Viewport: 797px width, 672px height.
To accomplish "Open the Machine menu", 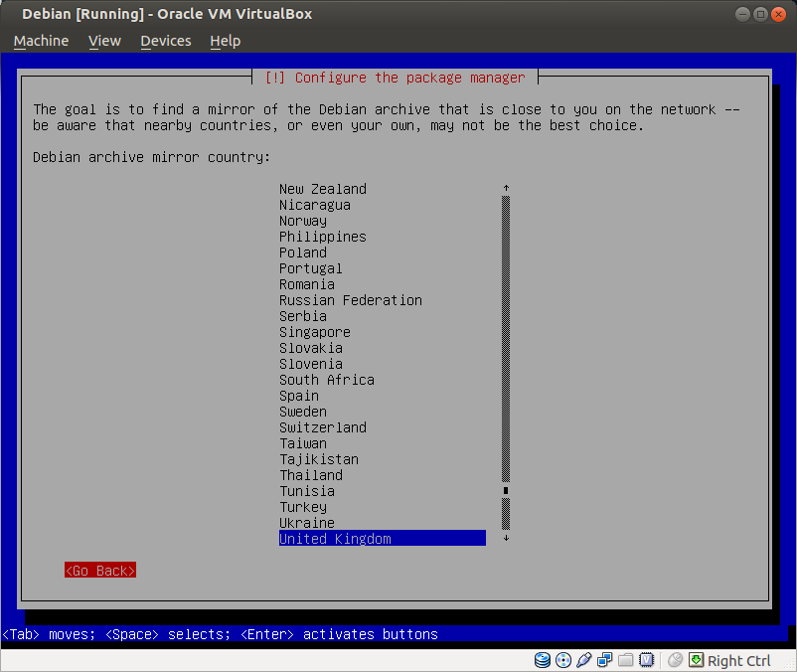I will 42,41.
